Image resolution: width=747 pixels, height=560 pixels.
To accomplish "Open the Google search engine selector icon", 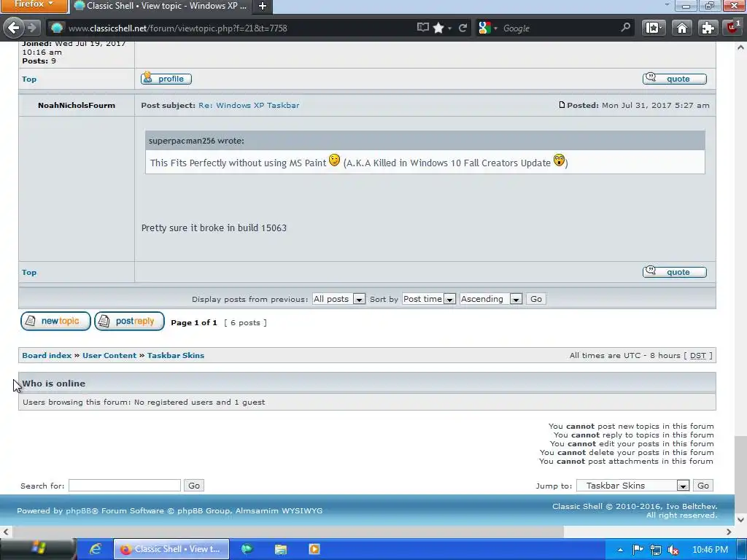I will click(x=484, y=28).
